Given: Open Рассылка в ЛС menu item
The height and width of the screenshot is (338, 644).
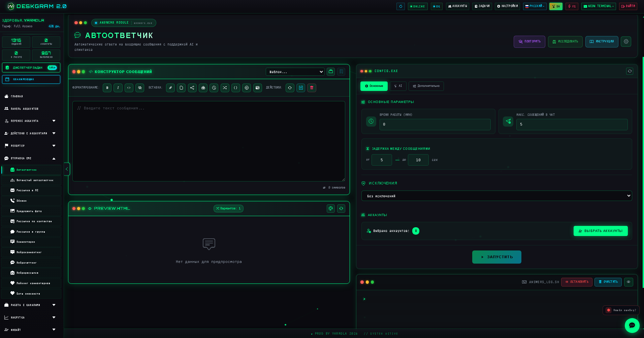Looking at the screenshot, I should click(31, 191).
